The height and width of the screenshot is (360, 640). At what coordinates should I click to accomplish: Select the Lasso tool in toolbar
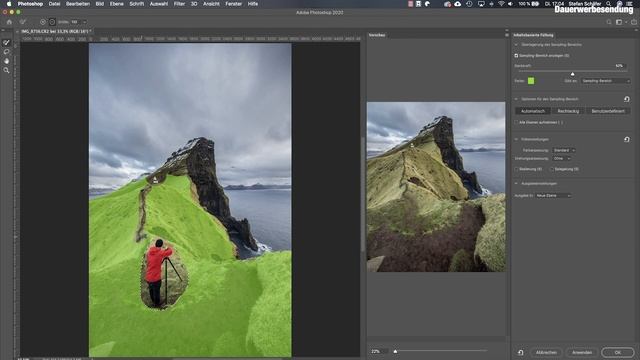6,52
